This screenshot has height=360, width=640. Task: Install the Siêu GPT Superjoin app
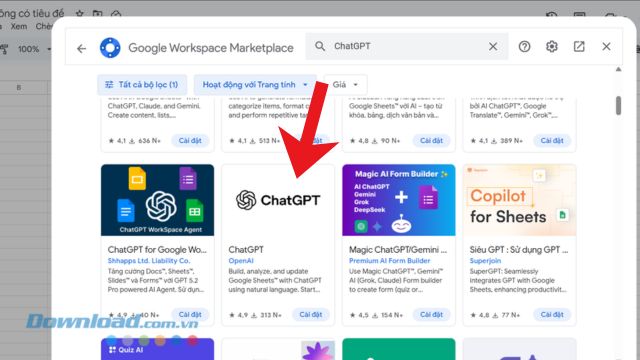click(x=552, y=314)
